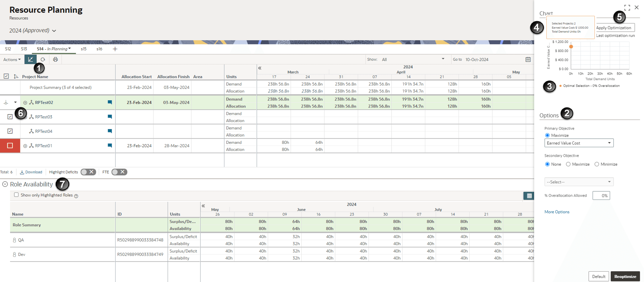Open the Go to date calendar icon
Screen dimensions: 644x282
(528, 59)
